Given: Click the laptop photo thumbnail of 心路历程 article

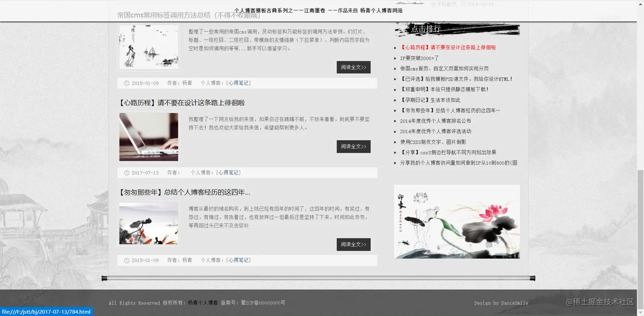Looking at the screenshot, I should pyautogui.click(x=148, y=137).
